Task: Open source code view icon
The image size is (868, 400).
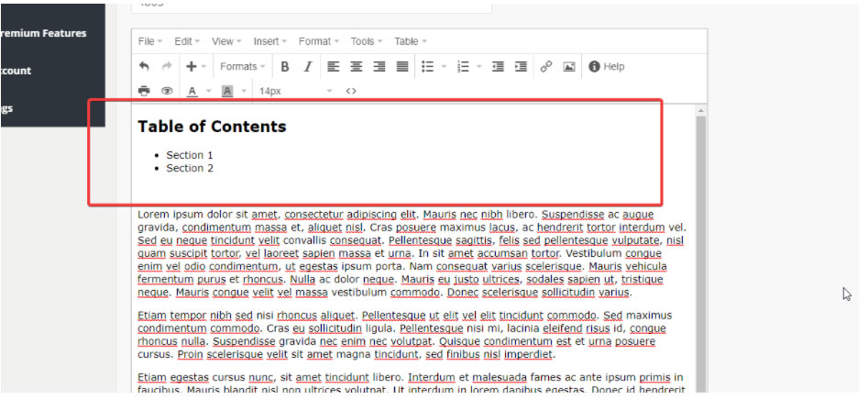Action: [351, 91]
